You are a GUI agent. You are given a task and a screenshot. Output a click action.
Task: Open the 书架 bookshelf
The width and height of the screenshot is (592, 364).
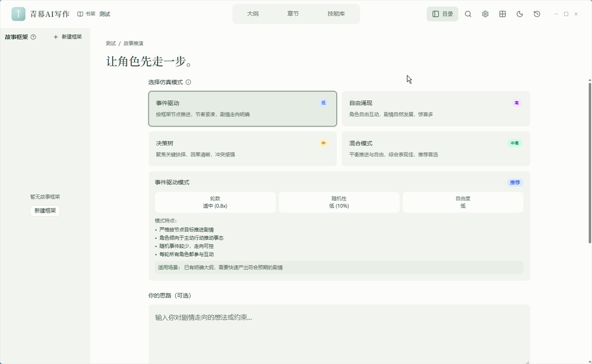tap(86, 14)
